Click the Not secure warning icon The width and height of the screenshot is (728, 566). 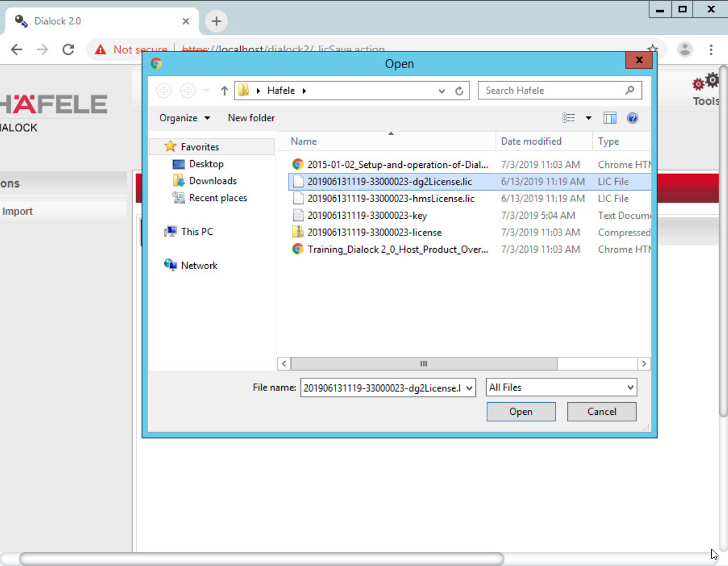[100, 50]
